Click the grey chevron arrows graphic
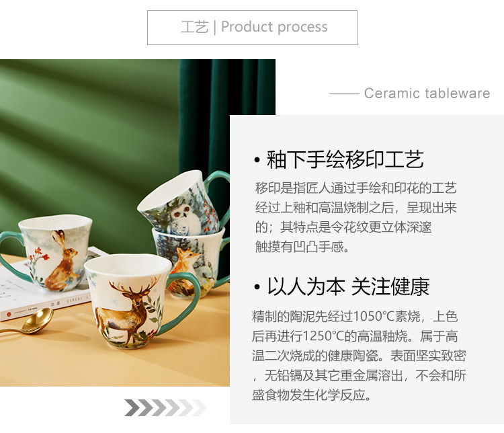 pyautogui.click(x=165, y=407)
